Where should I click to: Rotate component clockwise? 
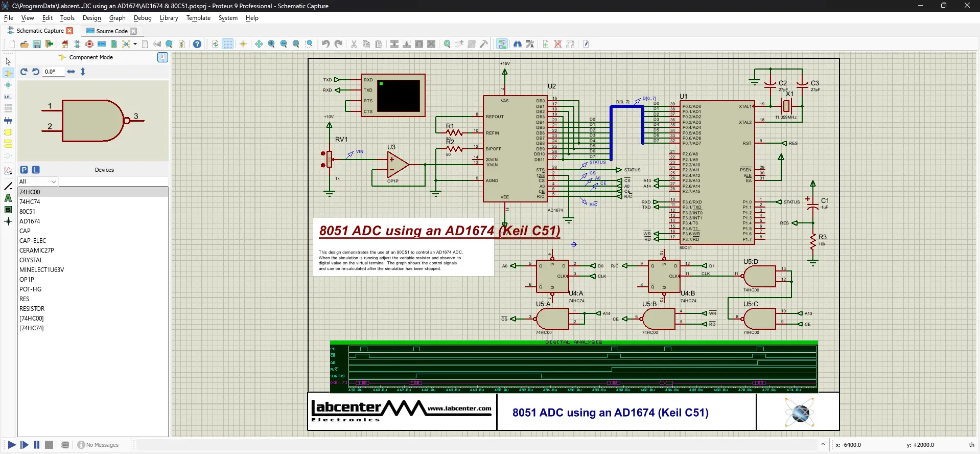pos(24,72)
